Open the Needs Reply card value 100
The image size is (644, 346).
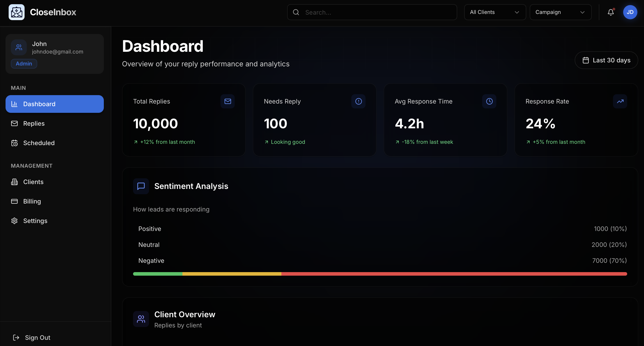coord(275,124)
